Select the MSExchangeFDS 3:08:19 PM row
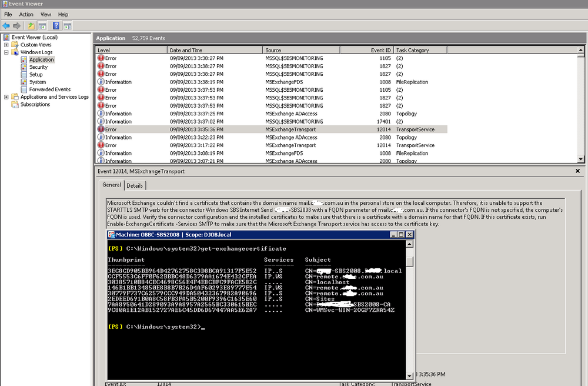This screenshot has width=588, height=386. 271,153
